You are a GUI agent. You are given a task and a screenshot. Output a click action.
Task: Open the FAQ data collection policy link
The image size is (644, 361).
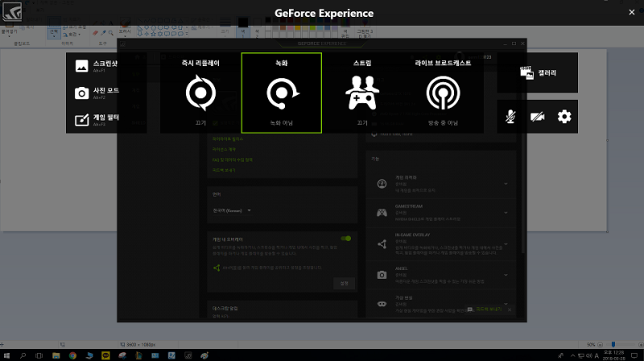233,159
